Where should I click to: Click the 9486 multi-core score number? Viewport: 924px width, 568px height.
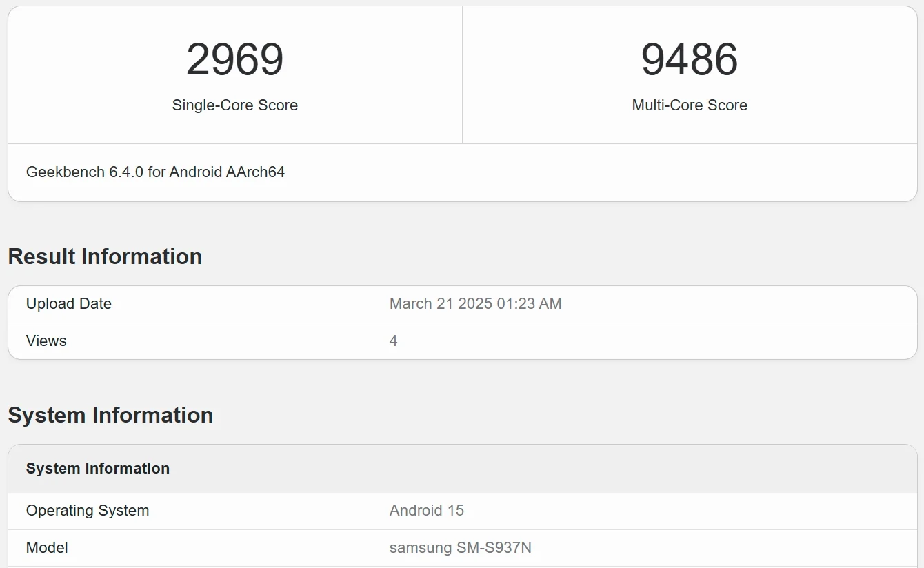tap(690, 59)
